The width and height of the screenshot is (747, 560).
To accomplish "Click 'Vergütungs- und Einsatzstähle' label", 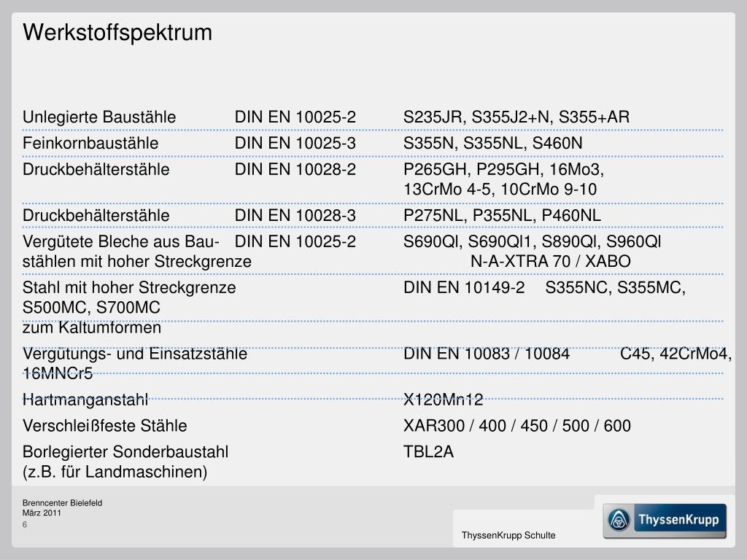I will (x=135, y=354).
